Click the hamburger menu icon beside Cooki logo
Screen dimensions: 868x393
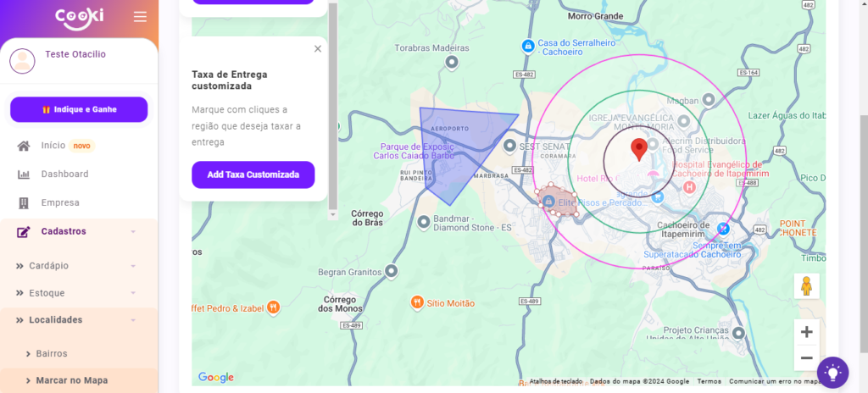pos(140,17)
